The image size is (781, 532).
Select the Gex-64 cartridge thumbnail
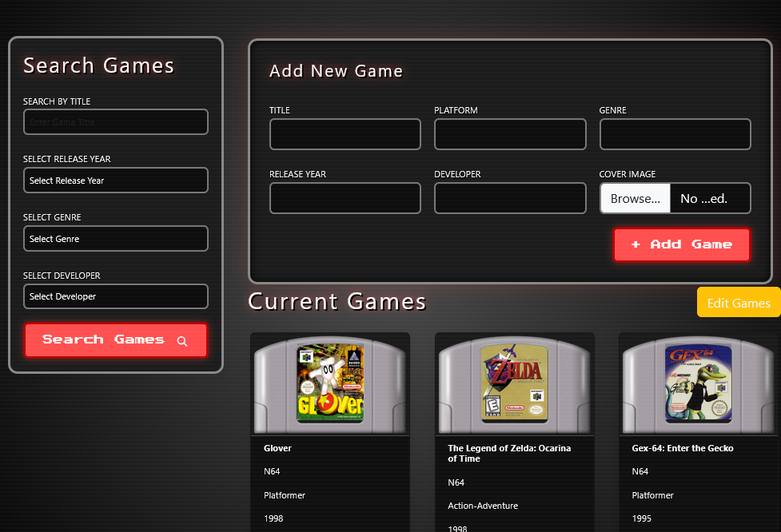tap(699, 383)
